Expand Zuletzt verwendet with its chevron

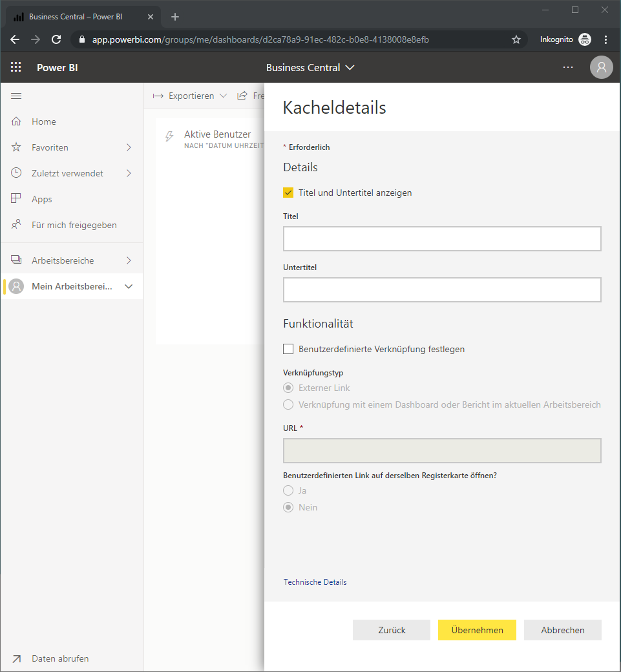[129, 173]
